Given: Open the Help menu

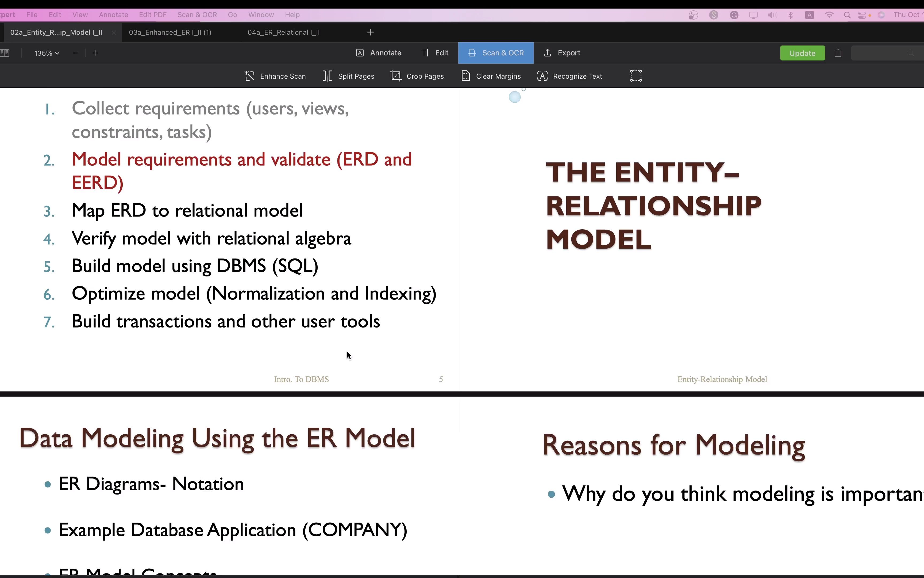Looking at the screenshot, I should coord(292,15).
